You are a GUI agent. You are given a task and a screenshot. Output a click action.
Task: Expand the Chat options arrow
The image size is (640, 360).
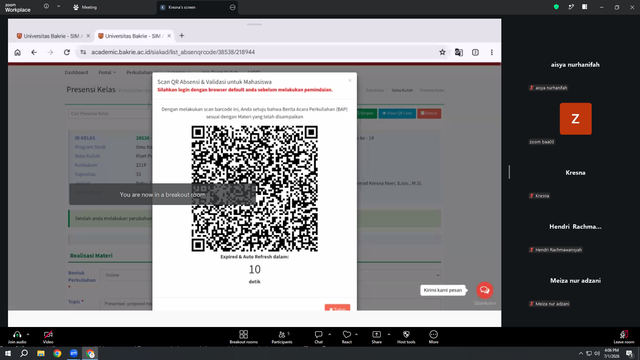tap(329, 334)
